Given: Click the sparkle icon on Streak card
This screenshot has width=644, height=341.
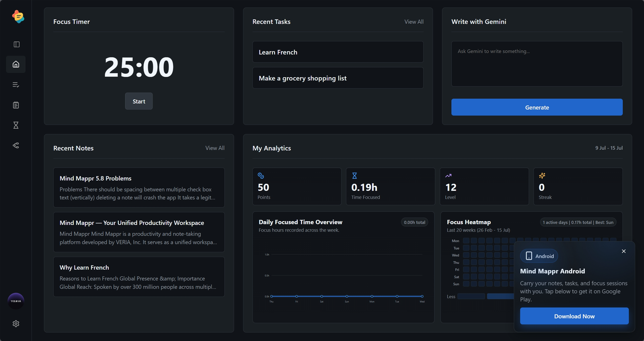Looking at the screenshot, I should tap(542, 176).
